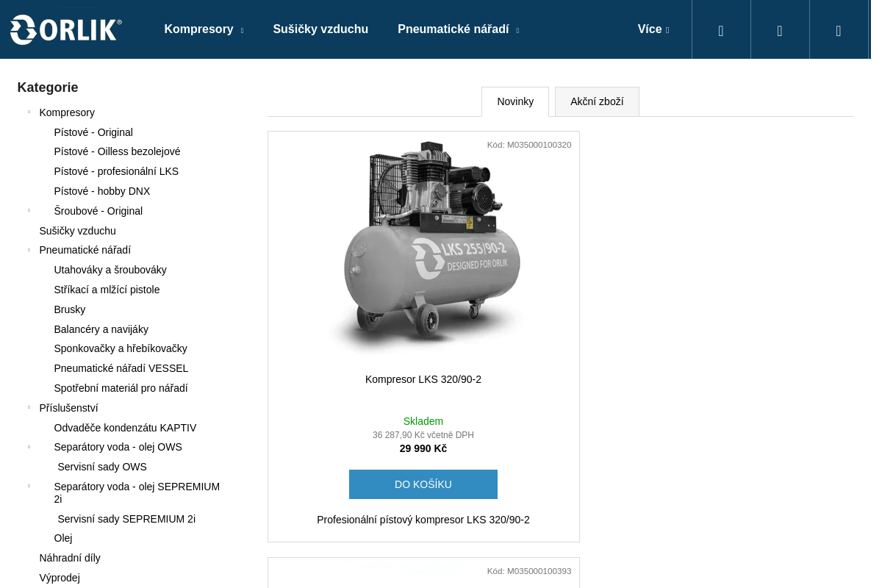882x588 pixels.
Task: Open Stříkací a mlžící pistole category
Action: 107,290
